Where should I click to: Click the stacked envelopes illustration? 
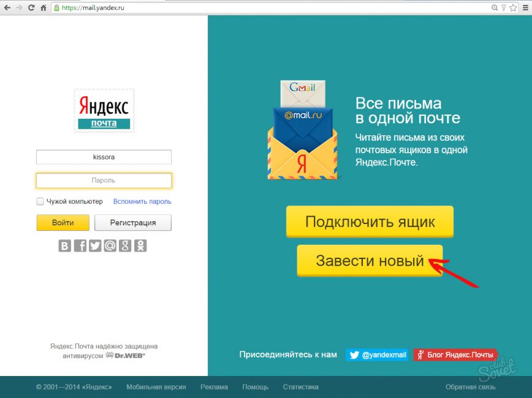click(x=302, y=130)
